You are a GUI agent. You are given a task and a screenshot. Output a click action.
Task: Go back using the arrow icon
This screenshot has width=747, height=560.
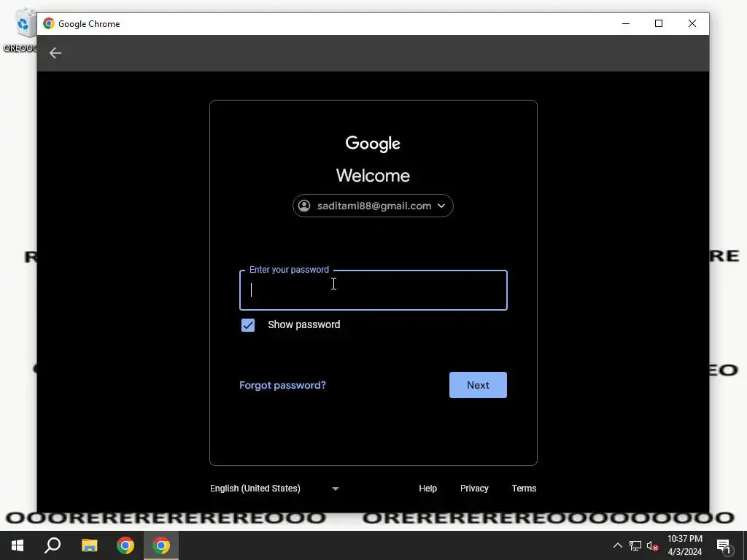[x=55, y=52]
